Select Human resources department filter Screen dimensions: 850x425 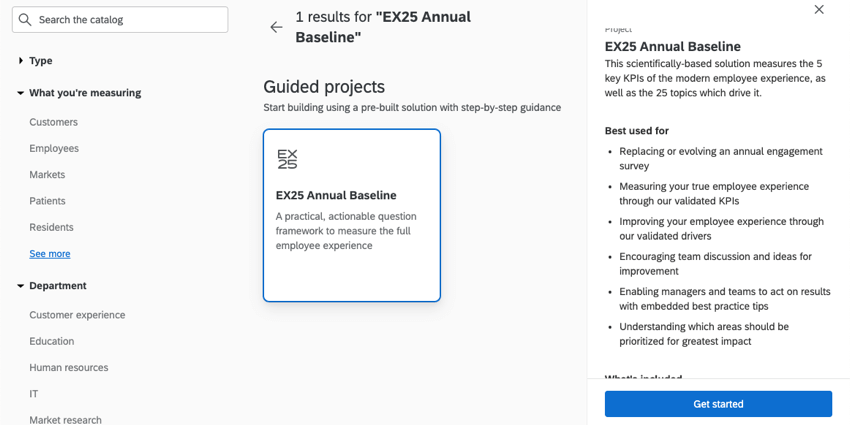pyautogui.click(x=68, y=367)
